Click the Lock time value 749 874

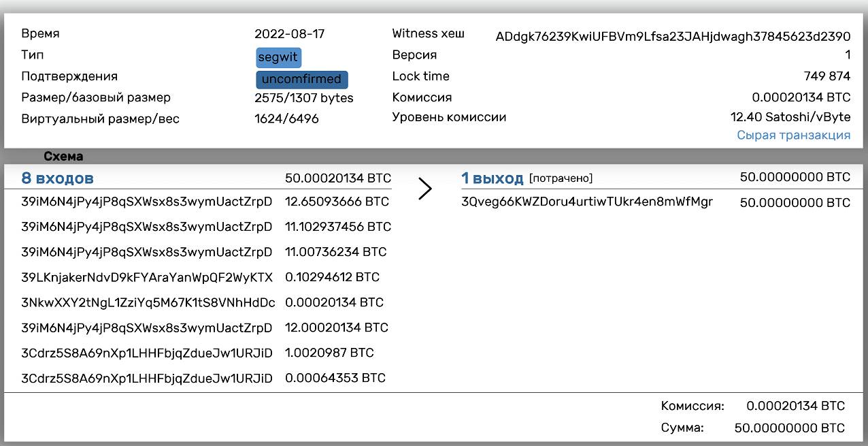[x=827, y=76]
